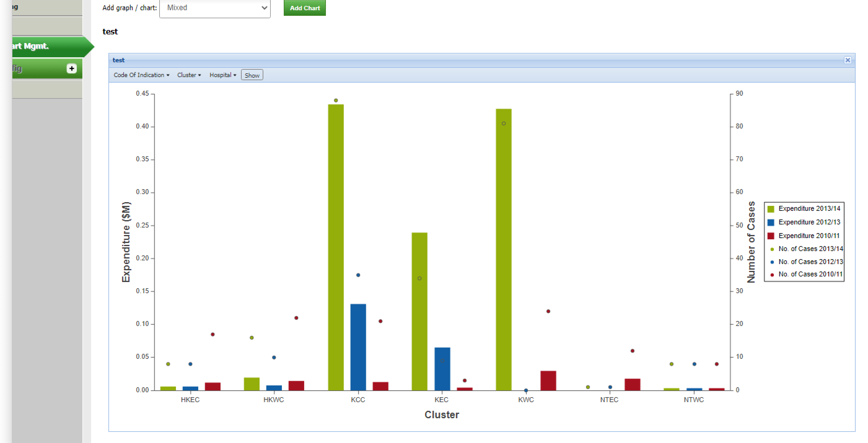Click the KEC axis label
The image size is (868, 443).
point(441,400)
